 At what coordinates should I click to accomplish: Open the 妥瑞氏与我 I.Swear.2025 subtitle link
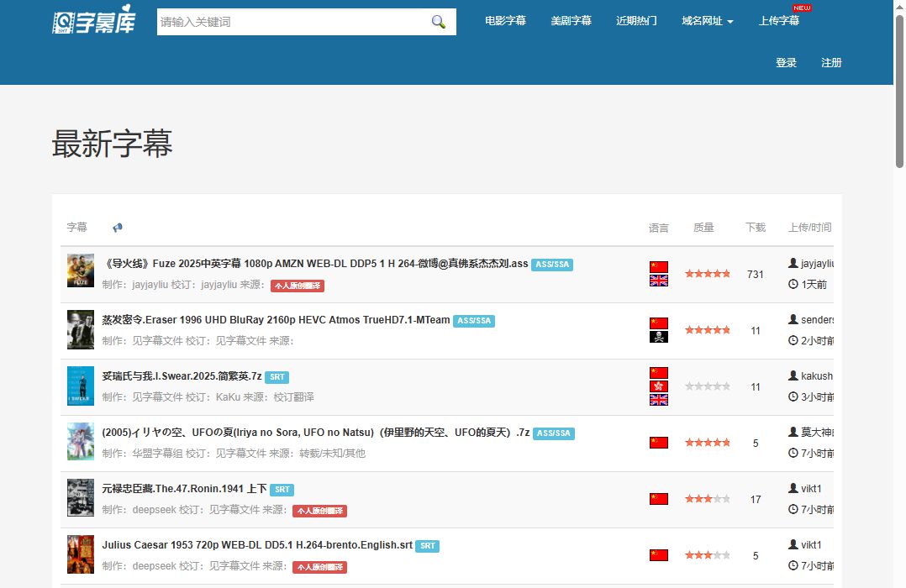point(182,376)
